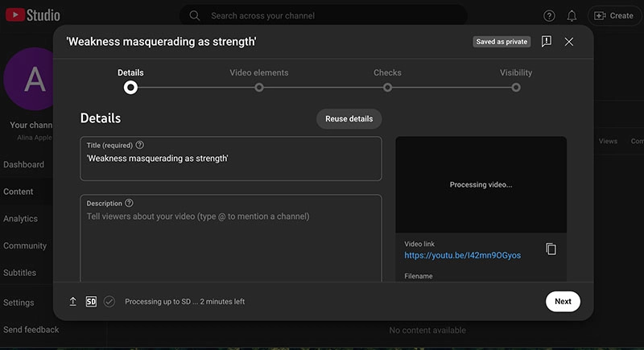Click the Saved as private badge
644x350 pixels.
click(x=502, y=42)
